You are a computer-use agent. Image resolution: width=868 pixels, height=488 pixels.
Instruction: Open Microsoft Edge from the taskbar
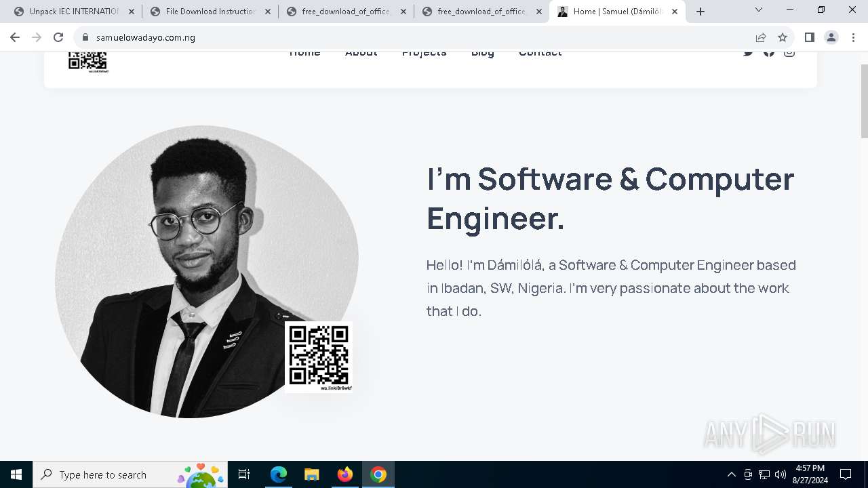279,474
